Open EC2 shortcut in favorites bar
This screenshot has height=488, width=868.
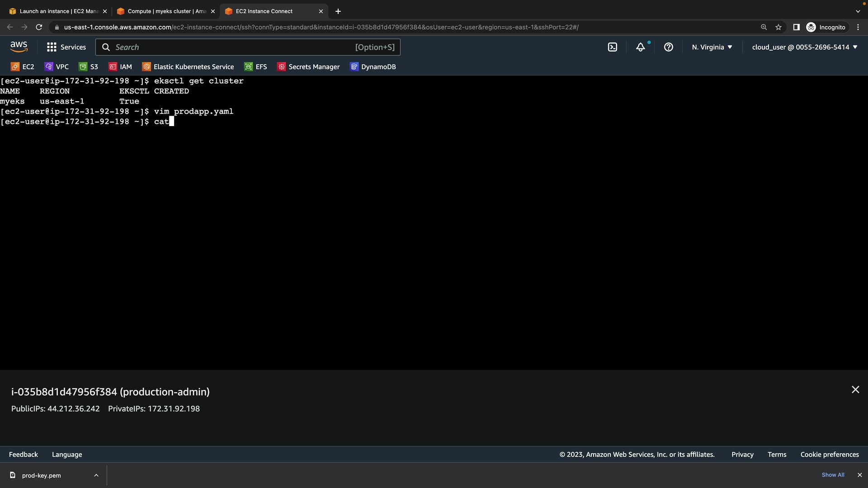point(23,67)
